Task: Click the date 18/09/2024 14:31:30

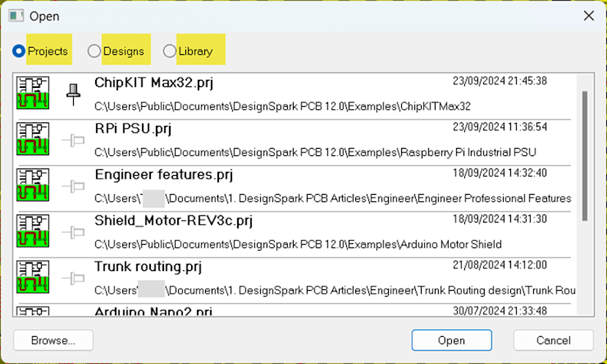Action: tap(500, 219)
